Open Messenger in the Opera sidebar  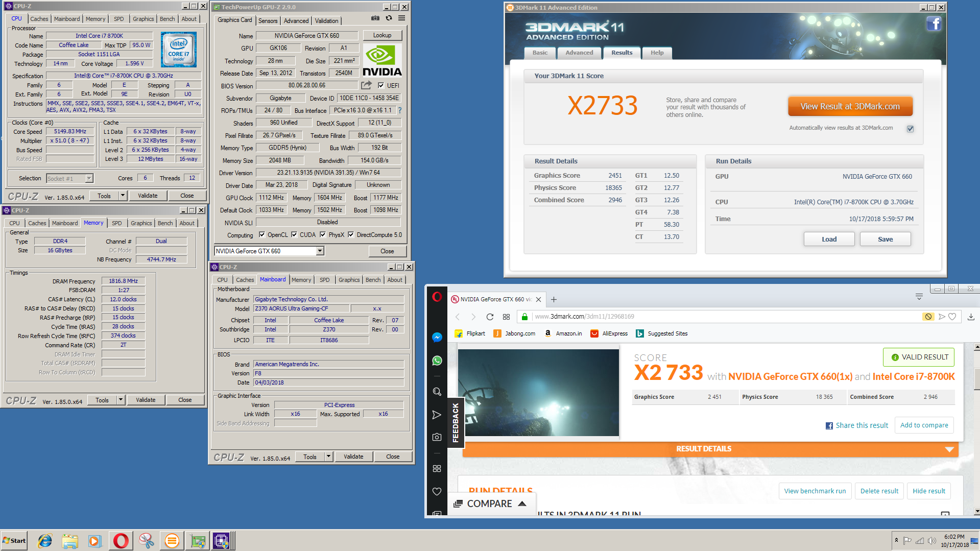(437, 337)
